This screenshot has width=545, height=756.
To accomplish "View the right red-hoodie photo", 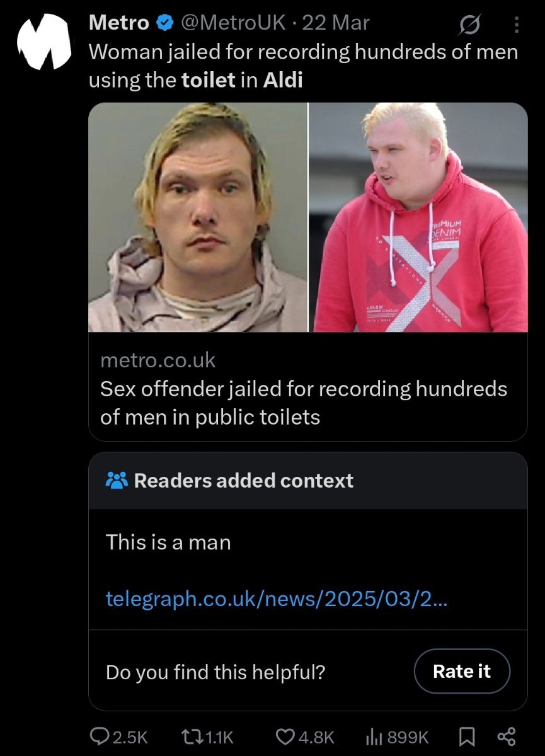I will pyautogui.click(x=418, y=217).
